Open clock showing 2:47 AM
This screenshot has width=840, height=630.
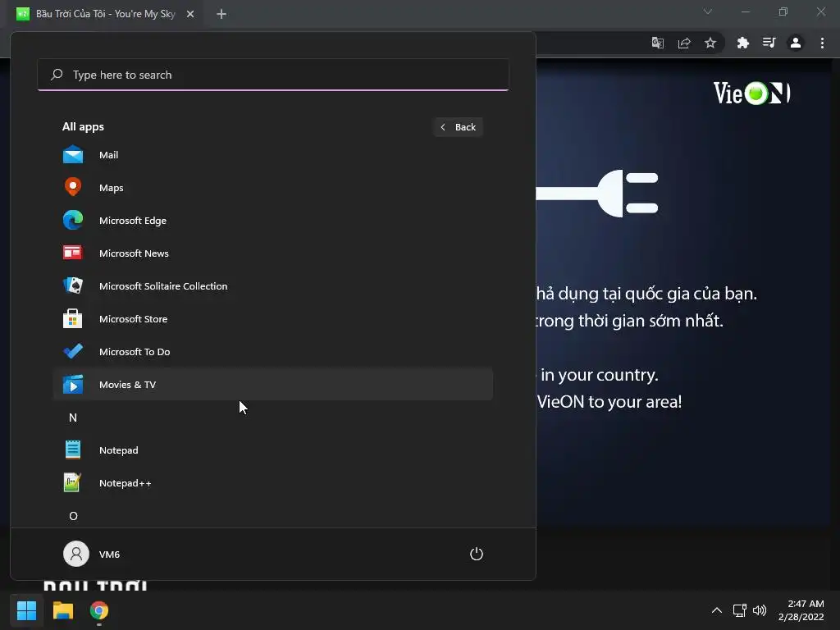pyautogui.click(x=801, y=610)
